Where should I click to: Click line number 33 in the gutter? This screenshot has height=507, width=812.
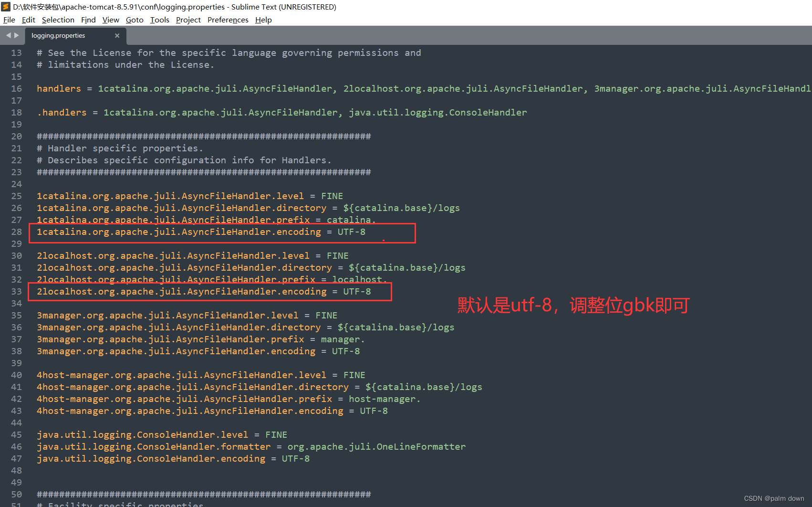[x=17, y=291]
